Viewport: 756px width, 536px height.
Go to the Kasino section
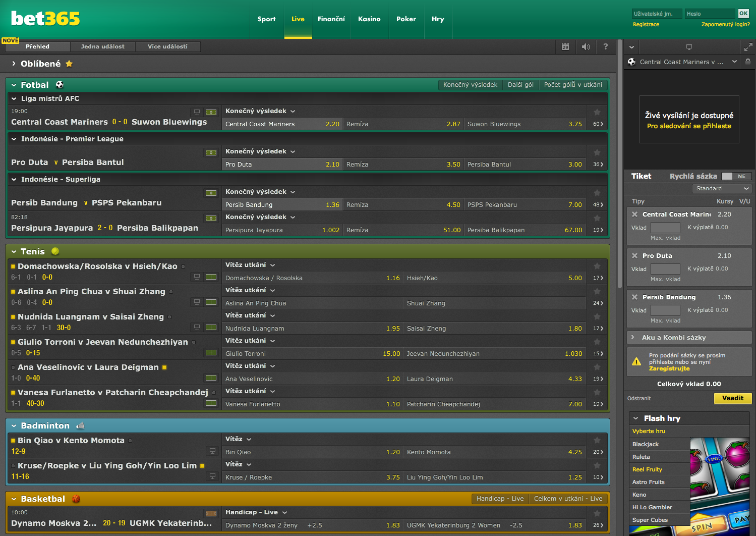pos(369,19)
